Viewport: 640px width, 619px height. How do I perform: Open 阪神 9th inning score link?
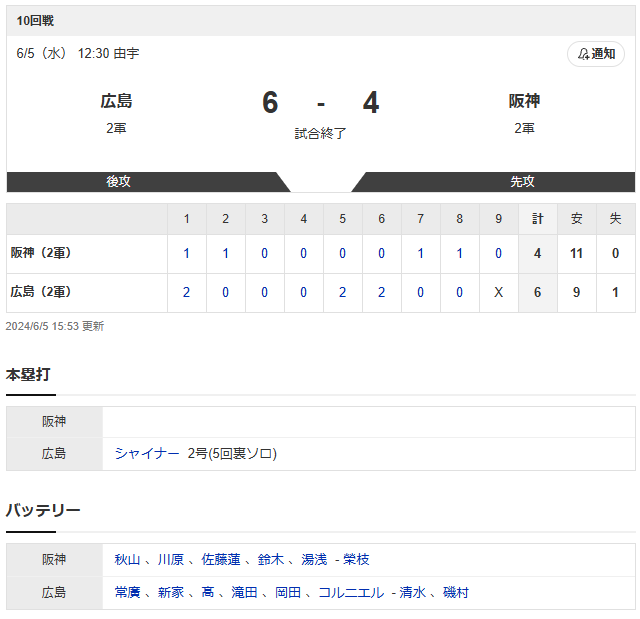pos(498,253)
